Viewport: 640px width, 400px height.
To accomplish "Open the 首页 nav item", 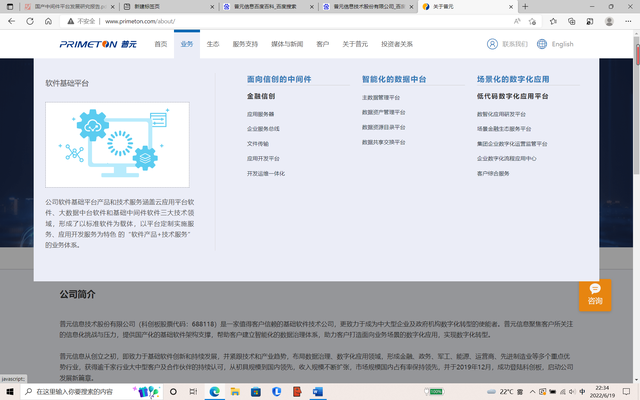I will 161,44.
